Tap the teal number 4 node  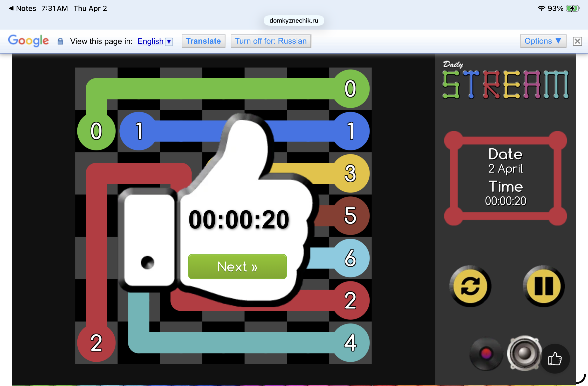350,342
